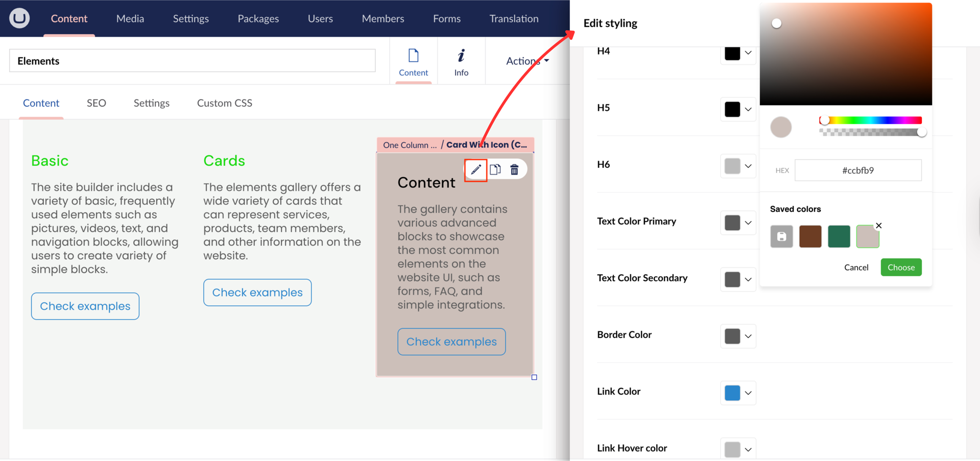The height and width of the screenshot is (461, 980).
Task: Open the Actions dropdown menu
Action: tap(527, 61)
